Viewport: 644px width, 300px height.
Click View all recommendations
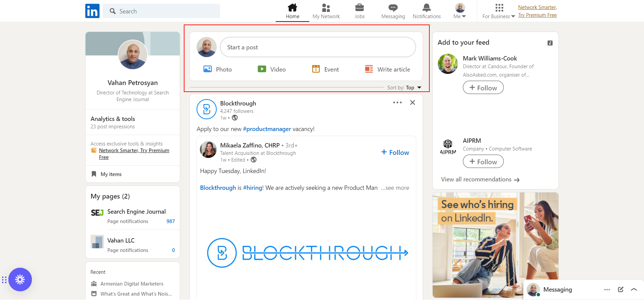480,179
